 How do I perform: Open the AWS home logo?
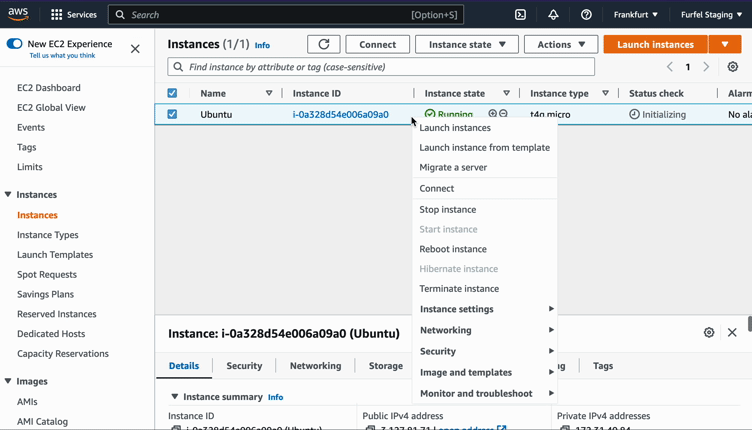click(18, 14)
